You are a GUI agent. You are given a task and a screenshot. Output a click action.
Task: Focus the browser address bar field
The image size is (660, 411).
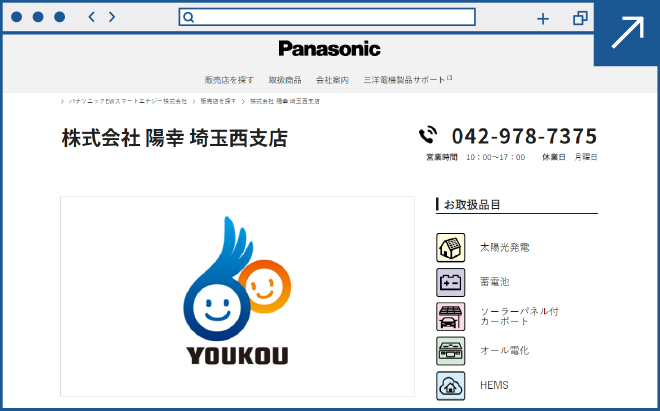pyautogui.click(x=327, y=17)
